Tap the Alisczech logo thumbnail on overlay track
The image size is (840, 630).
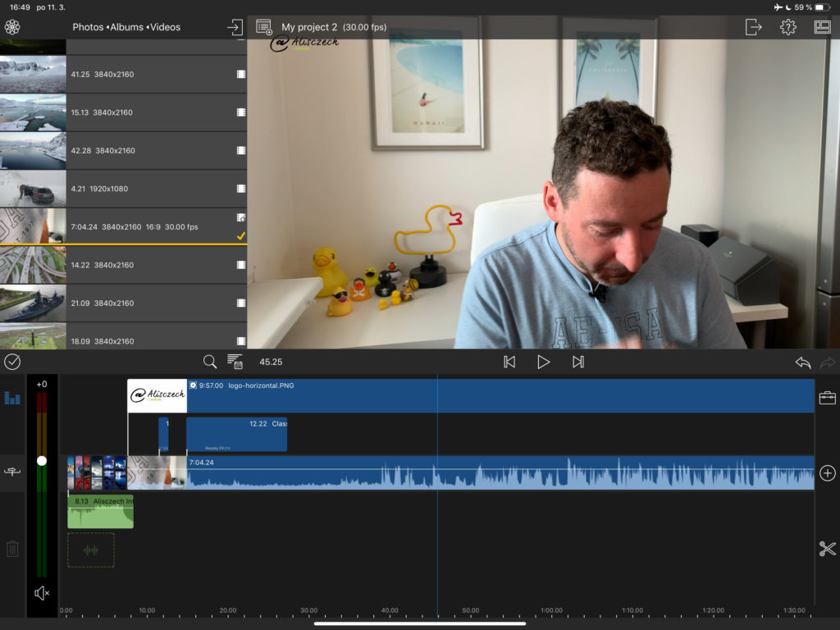tap(157, 396)
